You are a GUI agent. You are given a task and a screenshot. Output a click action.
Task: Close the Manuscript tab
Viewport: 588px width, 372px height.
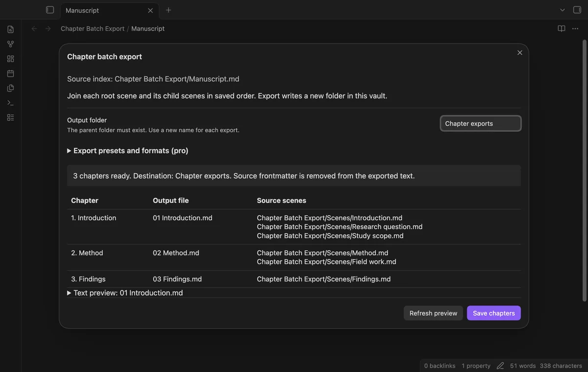click(x=150, y=10)
